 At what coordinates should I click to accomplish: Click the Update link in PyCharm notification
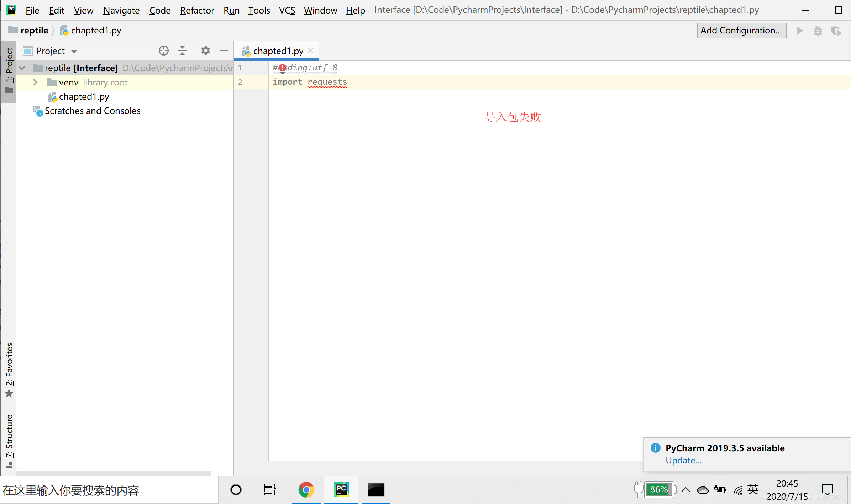[x=683, y=460]
